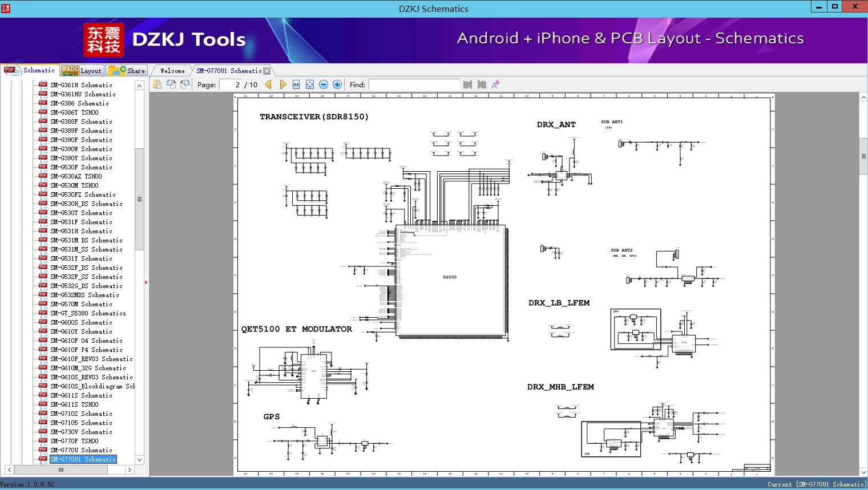This screenshot has height=490, width=868.
Task: Open SM-G532MDS Schematic
Action: pyautogui.click(x=84, y=295)
